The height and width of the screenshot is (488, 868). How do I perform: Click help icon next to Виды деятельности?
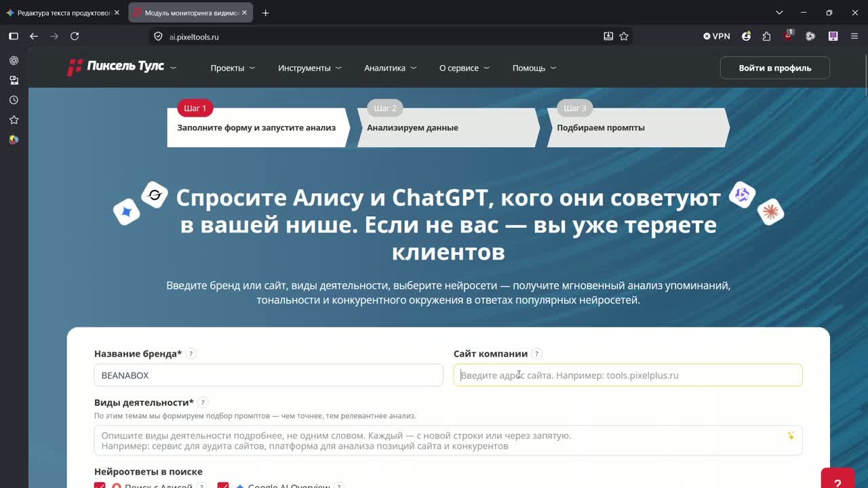tap(203, 403)
